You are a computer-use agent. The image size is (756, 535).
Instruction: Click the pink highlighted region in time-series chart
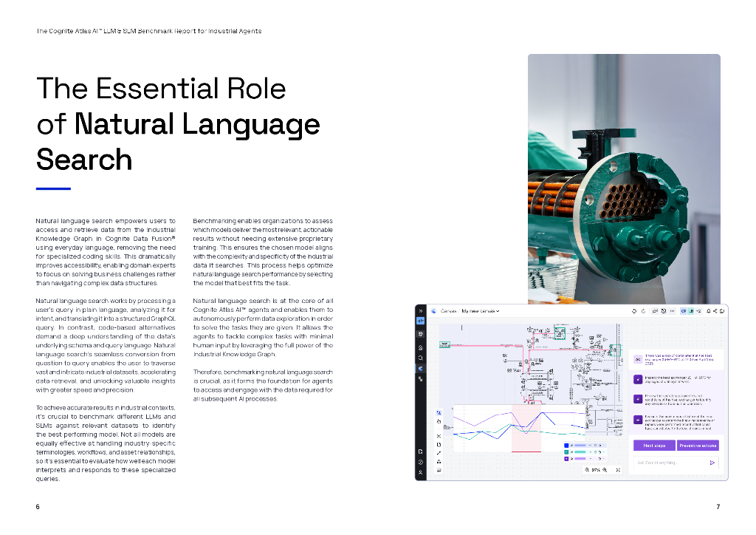[526, 429]
